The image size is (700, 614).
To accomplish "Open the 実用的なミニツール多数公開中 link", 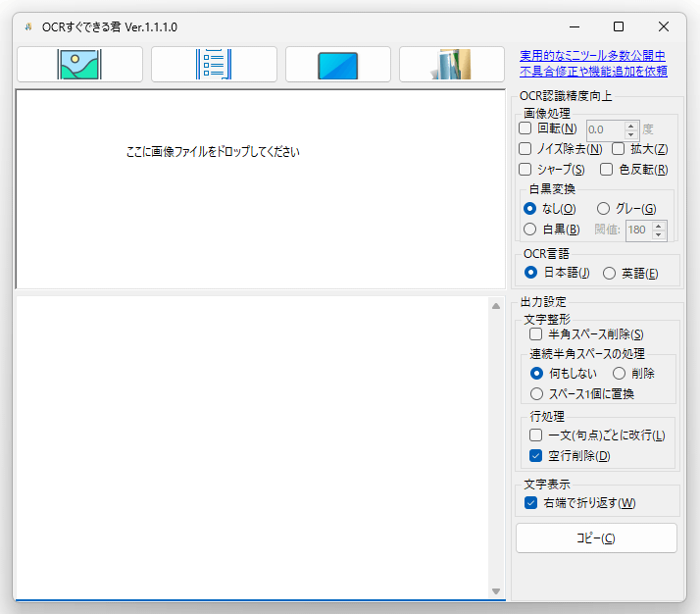I will [592, 56].
